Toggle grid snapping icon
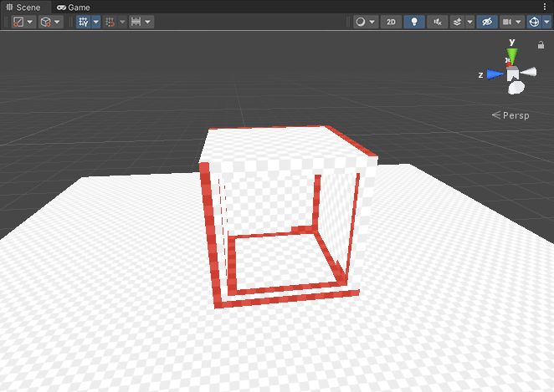554x392 pixels. [110, 22]
